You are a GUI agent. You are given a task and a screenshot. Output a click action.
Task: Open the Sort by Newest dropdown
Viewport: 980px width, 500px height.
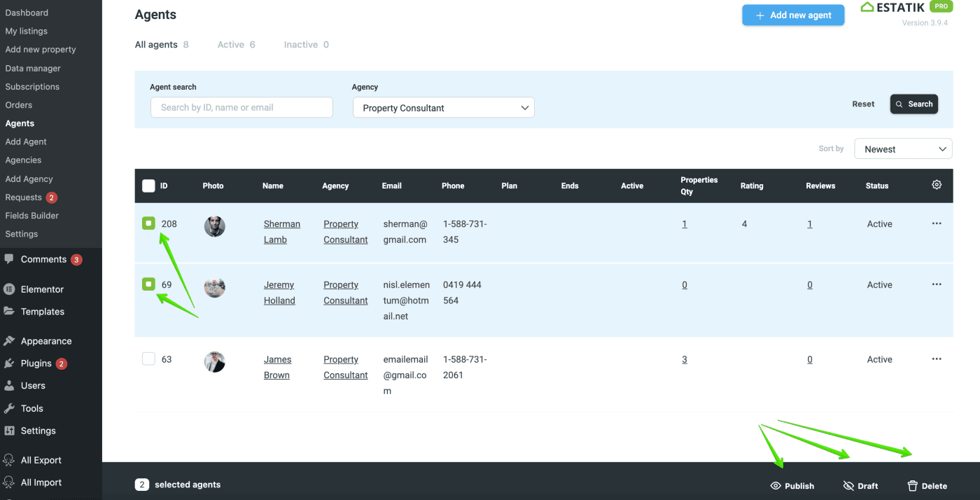tap(903, 149)
